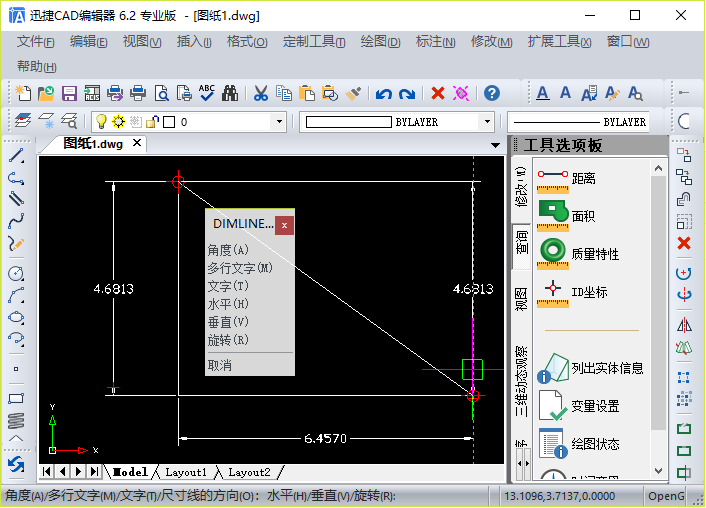This screenshot has height=508, width=706.
Task: Save drawing with the floppy disk icon
Action: (69, 93)
